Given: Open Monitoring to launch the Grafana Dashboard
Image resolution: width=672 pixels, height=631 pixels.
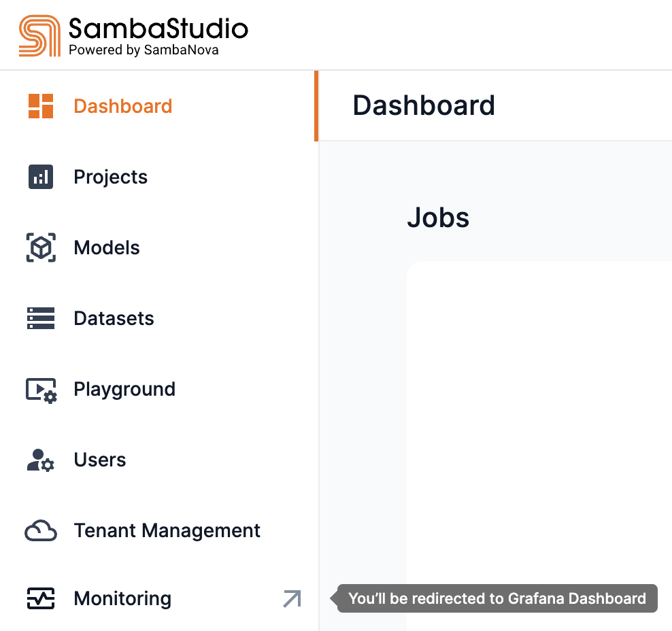Looking at the screenshot, I should click(x=122, y=598).
